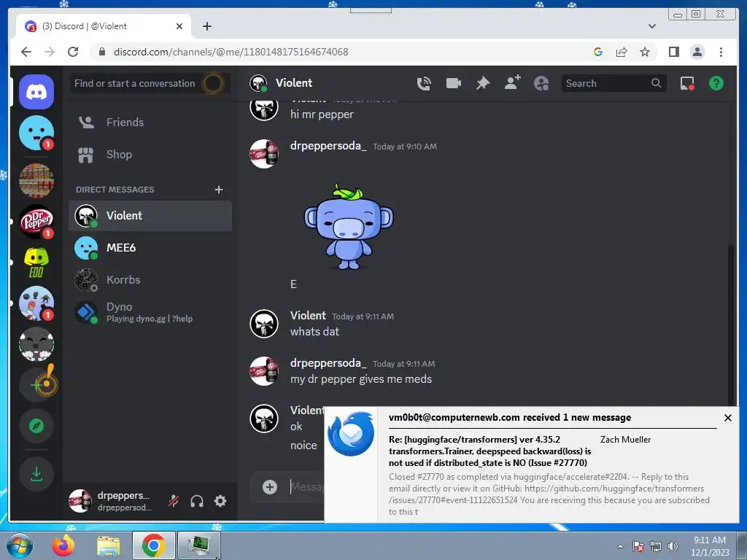Image resolution: width=747 pixels, height=560 pixels.
Task: Close the Discord tab
Action: point(179,26)
